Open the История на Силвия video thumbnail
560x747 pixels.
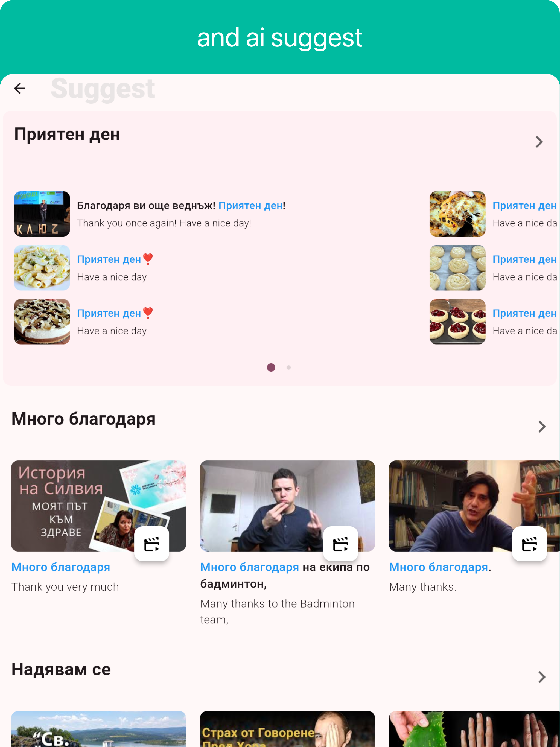click(x=99, y=506)
